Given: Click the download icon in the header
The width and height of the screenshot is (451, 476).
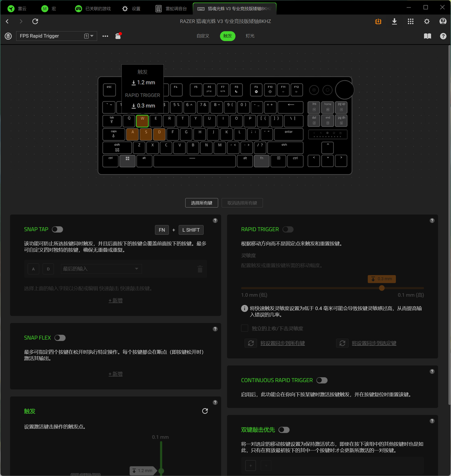Looking at the screenshot, I should click(x=394, y=22).
